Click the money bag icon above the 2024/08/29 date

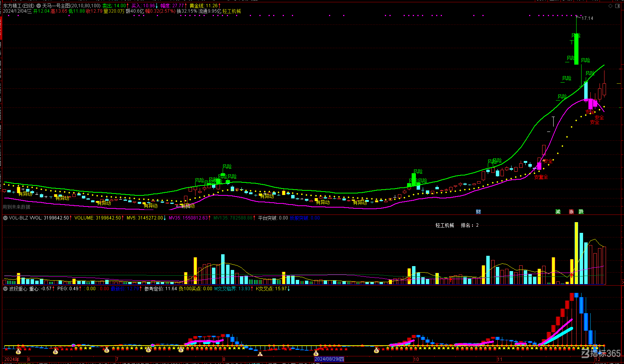coord(316,354)
